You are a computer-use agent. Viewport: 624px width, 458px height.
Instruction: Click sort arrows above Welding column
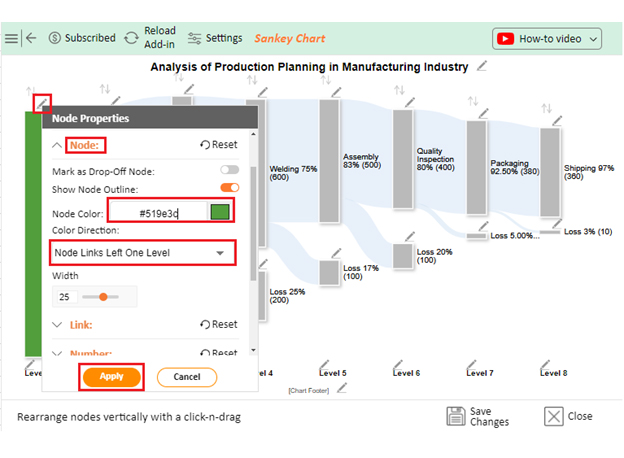(252, 80)
